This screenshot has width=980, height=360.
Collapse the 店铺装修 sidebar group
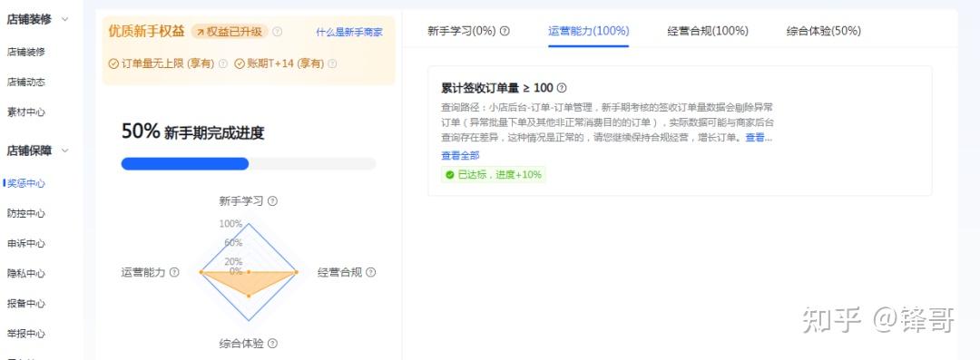pyautogui.click(x=65, y=19)
